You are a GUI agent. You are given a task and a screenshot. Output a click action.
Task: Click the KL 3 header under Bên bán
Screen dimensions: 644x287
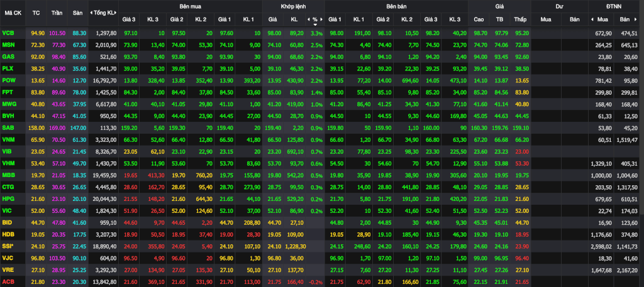[455, 19]
